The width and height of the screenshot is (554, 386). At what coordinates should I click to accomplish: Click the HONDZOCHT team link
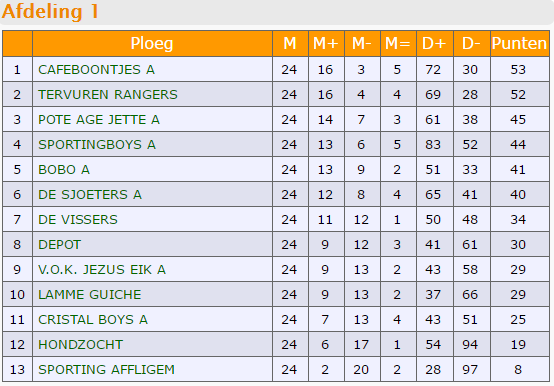pos(81,345)
